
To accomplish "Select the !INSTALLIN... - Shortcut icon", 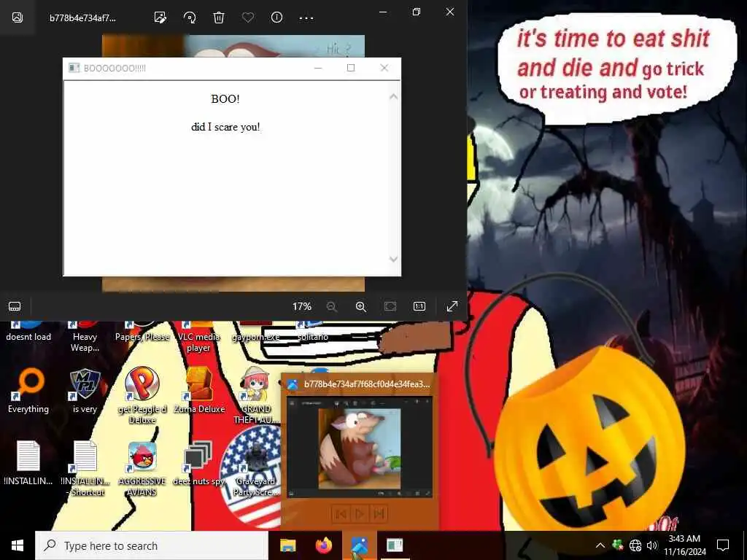I will tap(85, 467).
